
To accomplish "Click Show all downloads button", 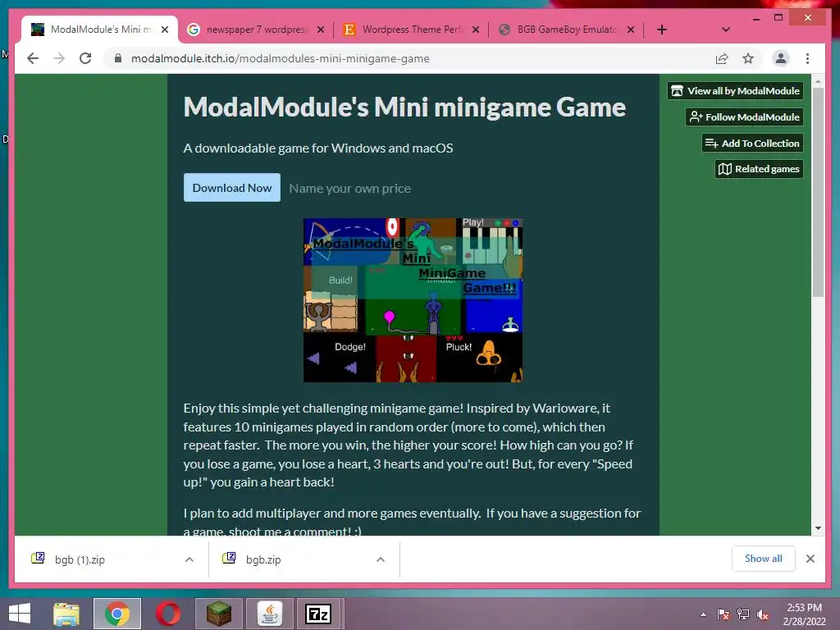I will (764, 559).
